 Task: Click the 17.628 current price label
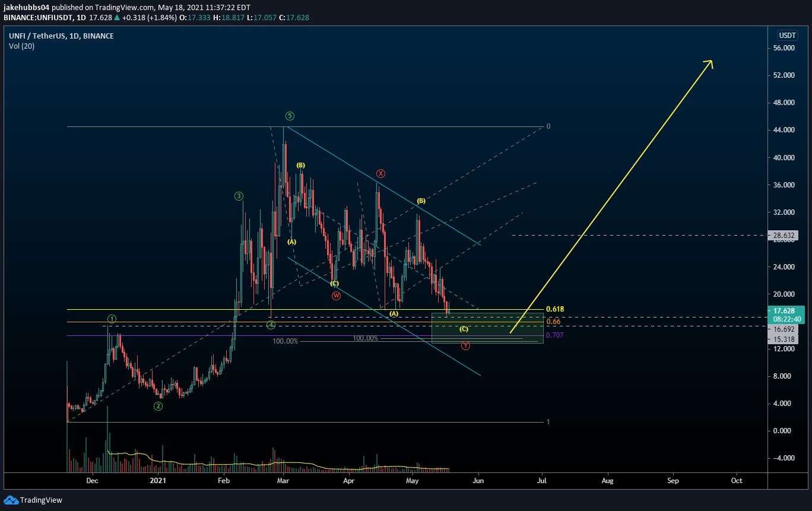point(786,310)
